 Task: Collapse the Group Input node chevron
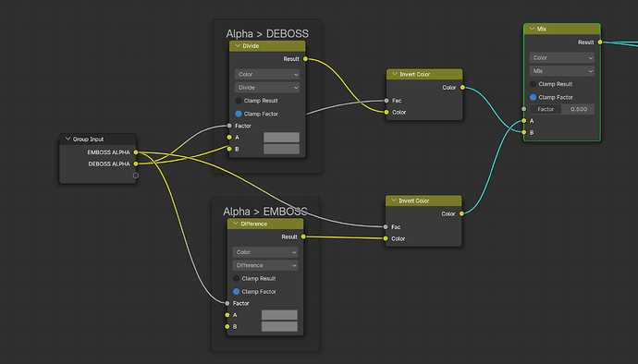coord(67,140)
